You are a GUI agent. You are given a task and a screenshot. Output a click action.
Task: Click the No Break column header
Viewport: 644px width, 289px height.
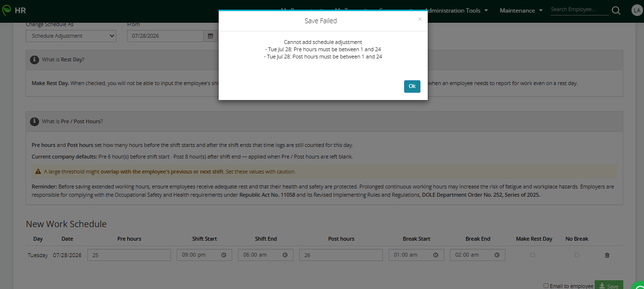click(577, 239)
